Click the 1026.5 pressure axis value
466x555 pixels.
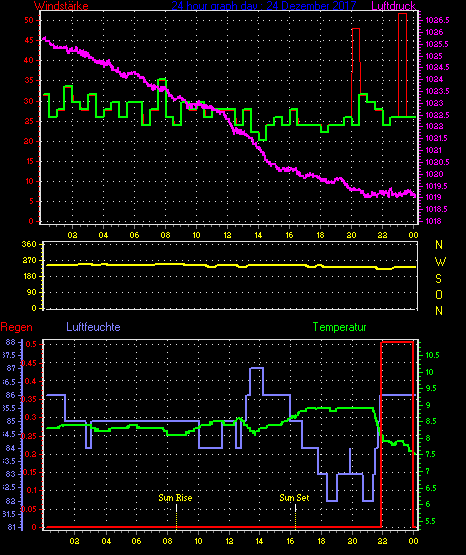pos(437,20)
